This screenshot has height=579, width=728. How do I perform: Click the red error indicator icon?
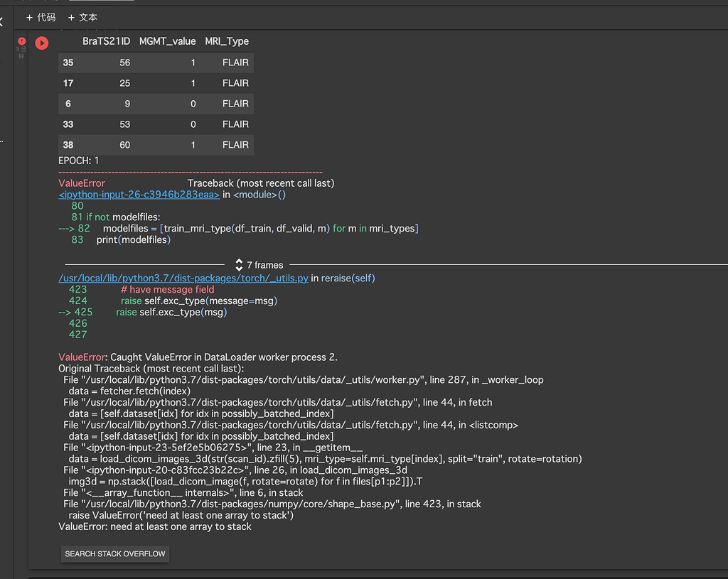[x=21, y=40]
